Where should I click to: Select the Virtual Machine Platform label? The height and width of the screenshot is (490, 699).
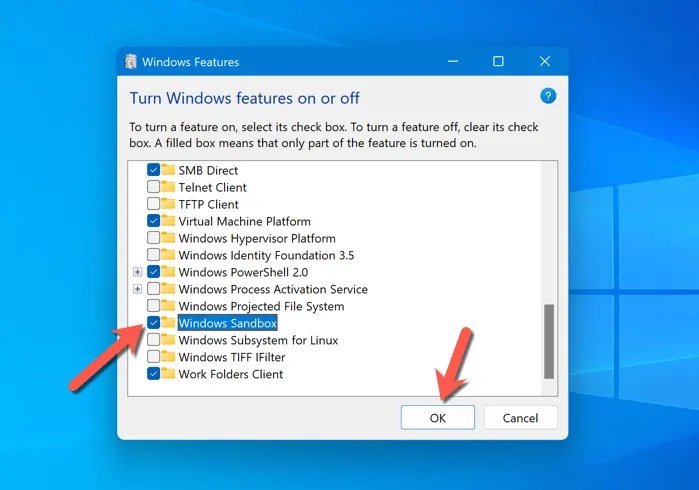[245, 221]
